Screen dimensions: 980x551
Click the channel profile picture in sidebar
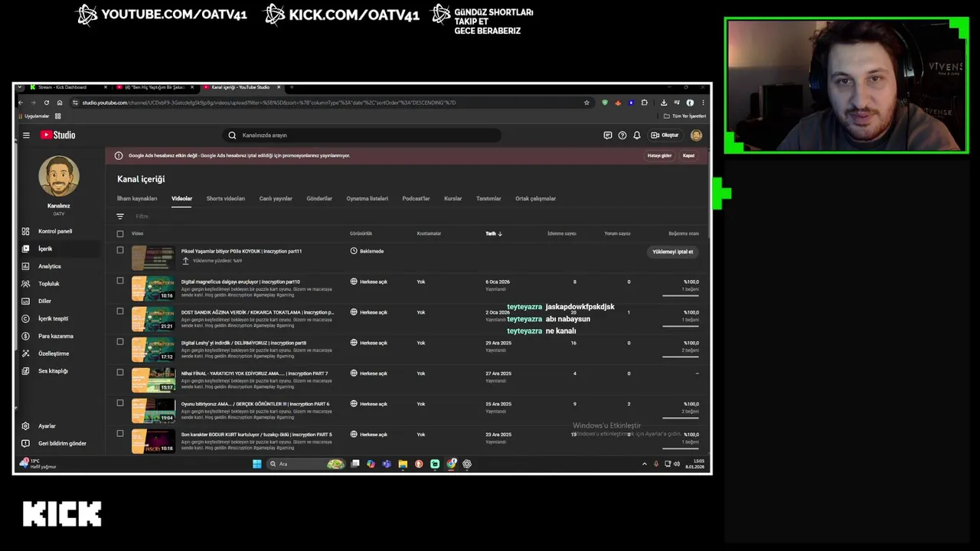(x=59, y=176)
